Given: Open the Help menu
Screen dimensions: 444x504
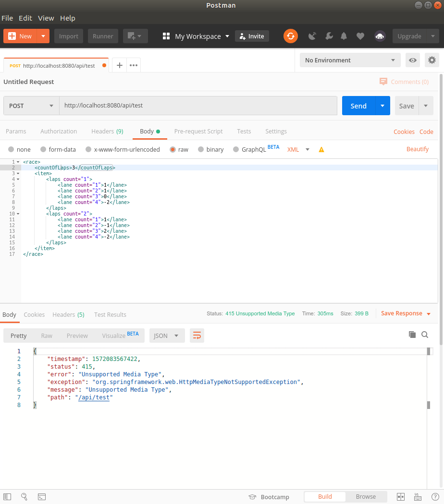Looking at the screenshot, I should [x=68, y=18].
